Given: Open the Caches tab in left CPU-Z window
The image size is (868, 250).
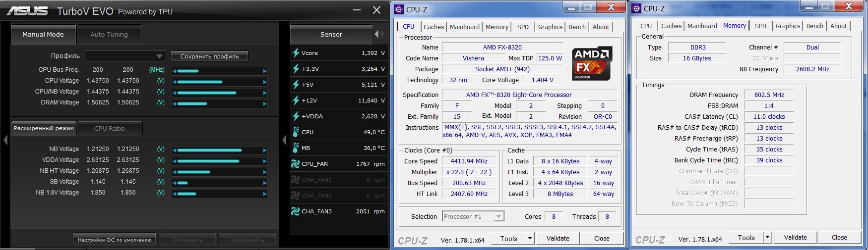Looking at the screenshot, I should point(434,27).
